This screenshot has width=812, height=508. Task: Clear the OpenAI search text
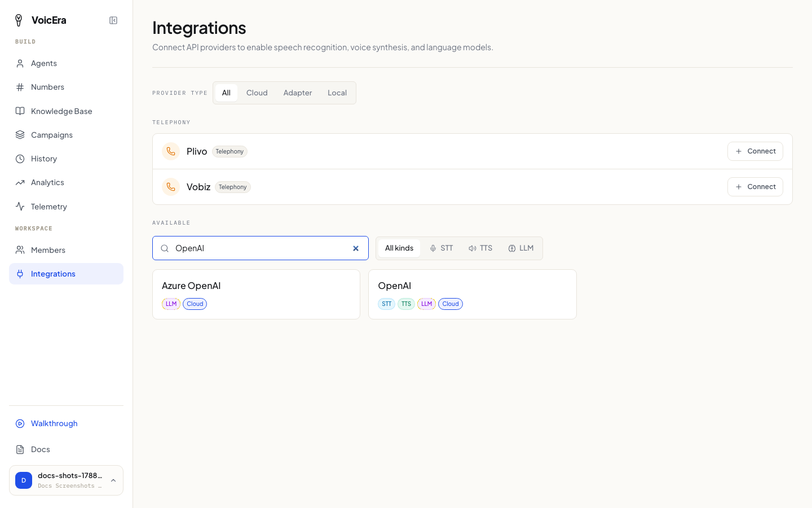356,248
